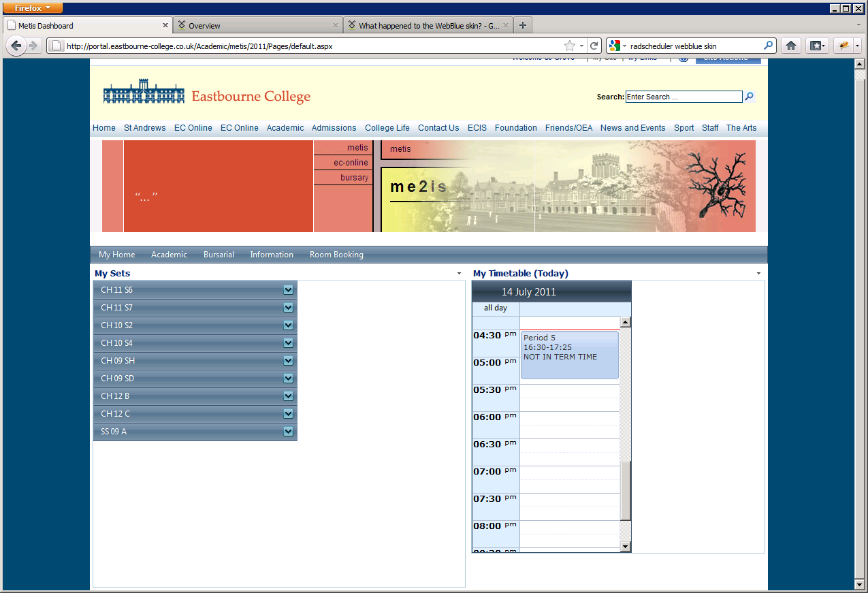
Task: Go to Home in top navigation
Action: [104, 128]
